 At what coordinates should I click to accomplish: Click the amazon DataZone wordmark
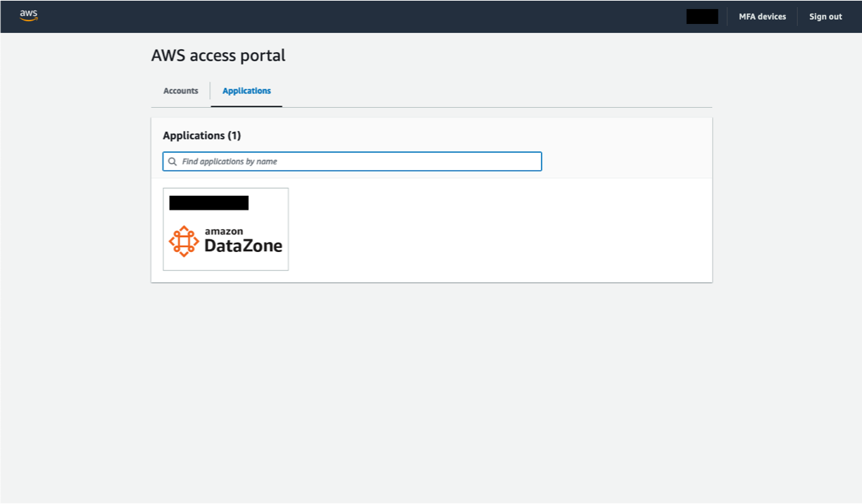pyautogui.click(x=242, y=239)
